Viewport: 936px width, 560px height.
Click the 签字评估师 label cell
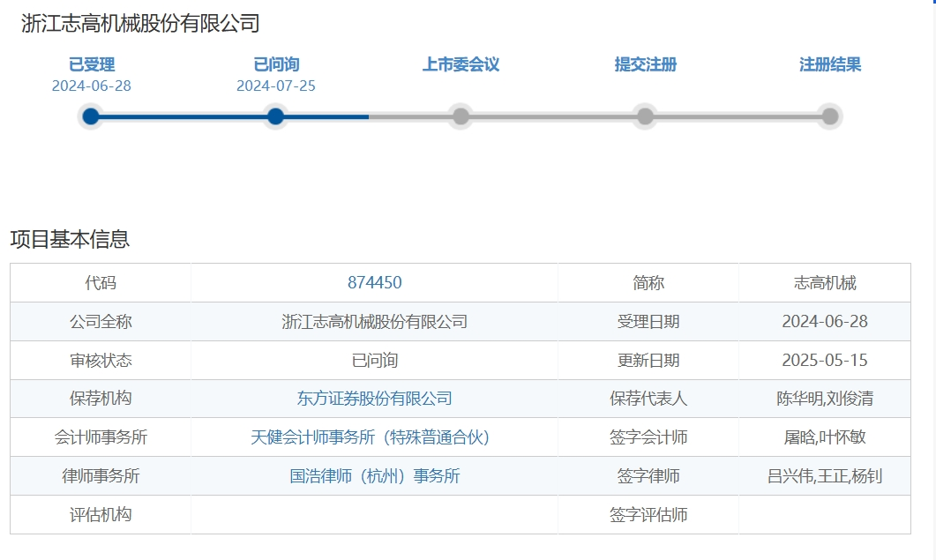(x=648, y=515)
